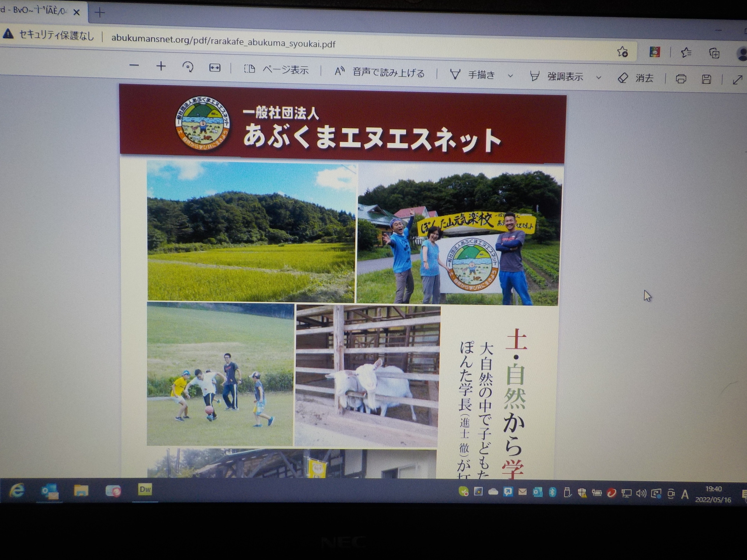Open Outlook from the taskbar

(x=50, y=491)
